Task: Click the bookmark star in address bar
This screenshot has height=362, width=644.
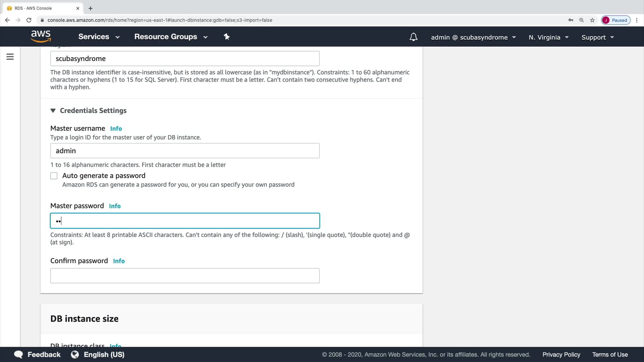Action: coord(592,20)
